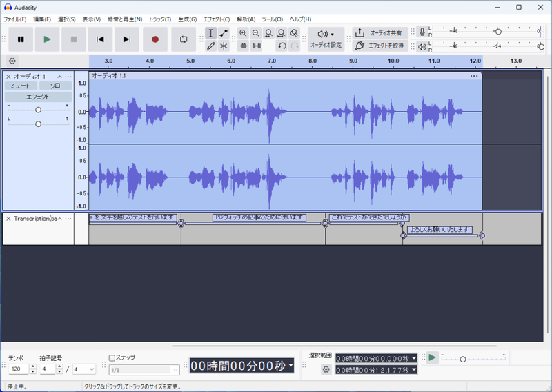Toggle the Loop button
Viewport: 552px width, 392px height.
(x=184, y=39)
